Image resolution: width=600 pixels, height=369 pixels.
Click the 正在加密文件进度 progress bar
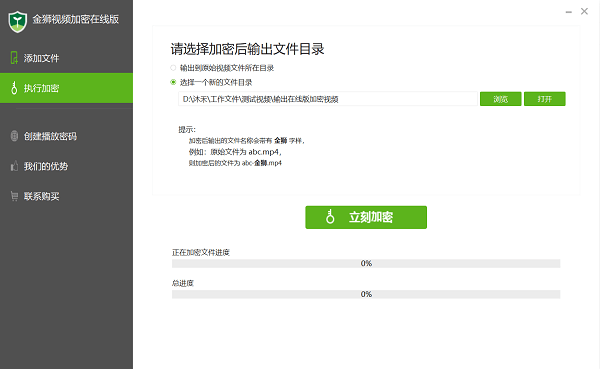tap(366, 263)
